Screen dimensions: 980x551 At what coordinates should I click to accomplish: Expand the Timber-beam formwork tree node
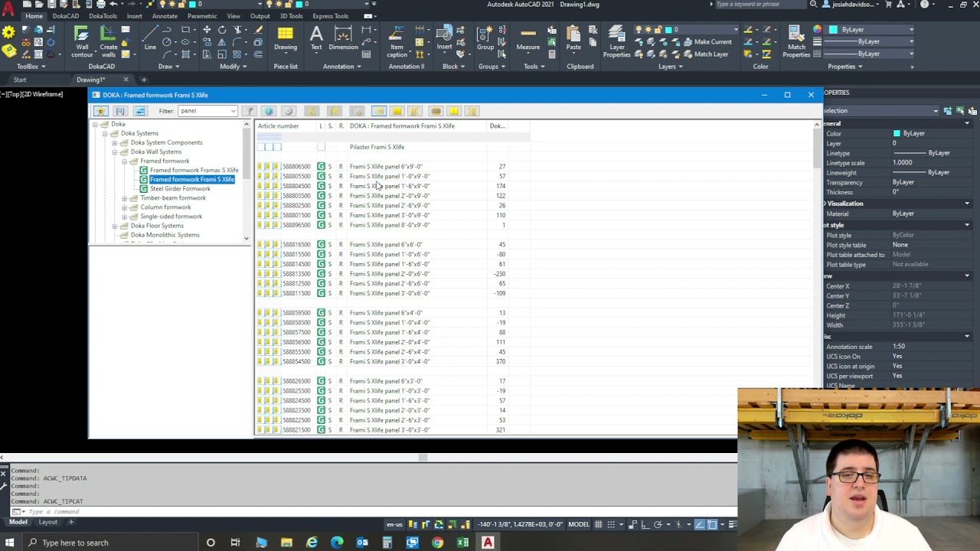[x=124, y=198]
